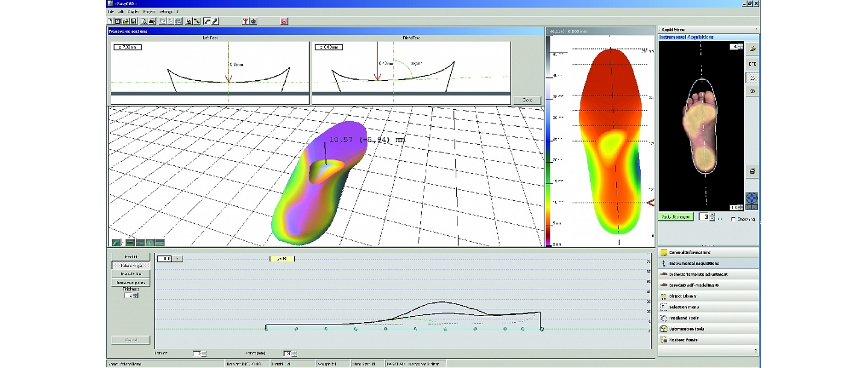Screen dimensions: 868x368
Task: Click the red record icon on the toolbar
Action: 283,21
